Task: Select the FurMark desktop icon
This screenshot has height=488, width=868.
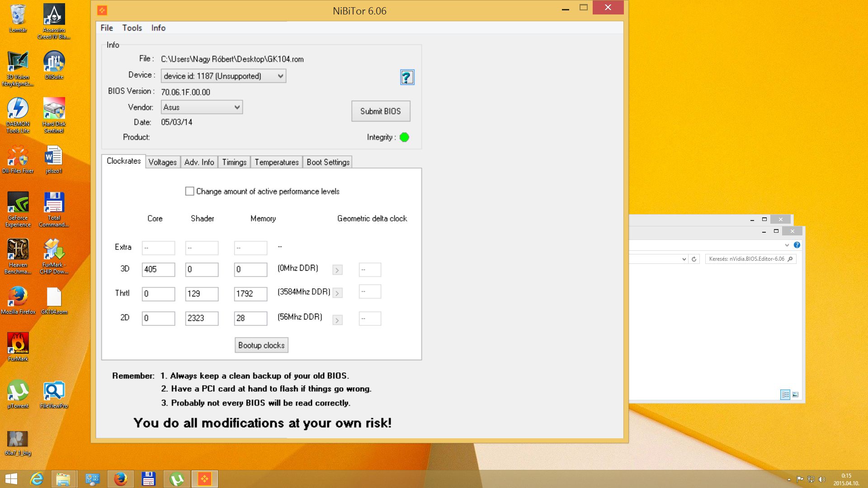Action: pos(18,347)
